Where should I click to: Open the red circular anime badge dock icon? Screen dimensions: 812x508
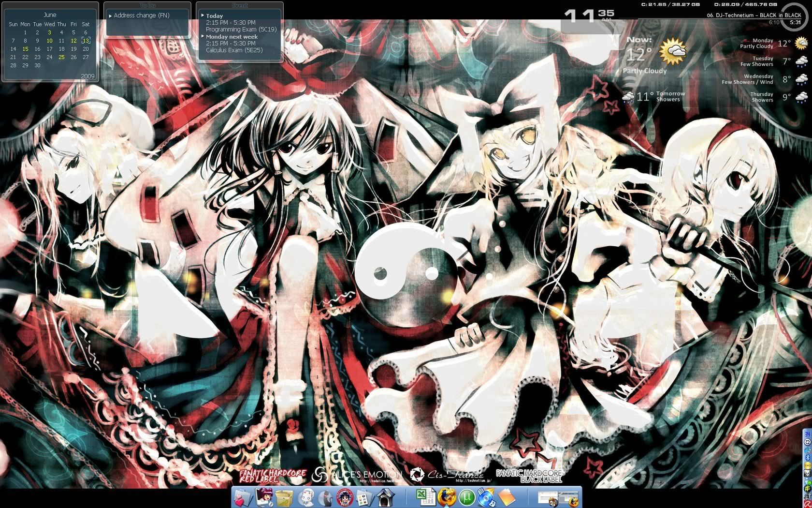(346, 497)
